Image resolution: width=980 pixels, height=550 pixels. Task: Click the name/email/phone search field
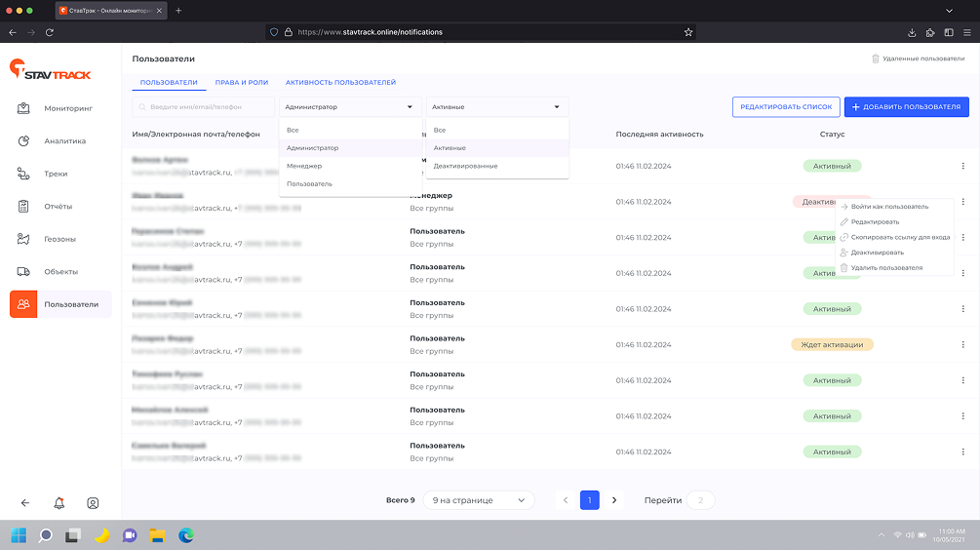click(x=203, y=107)
